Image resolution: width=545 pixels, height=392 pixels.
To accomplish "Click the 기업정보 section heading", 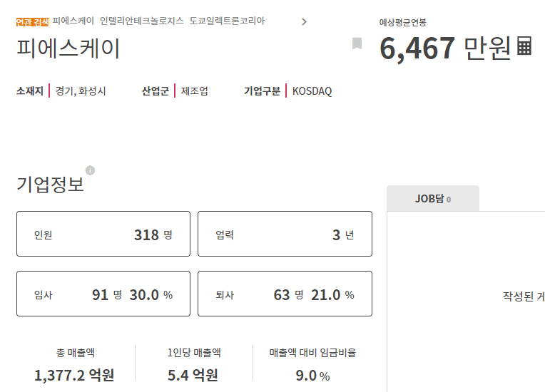I will [51, 184].
